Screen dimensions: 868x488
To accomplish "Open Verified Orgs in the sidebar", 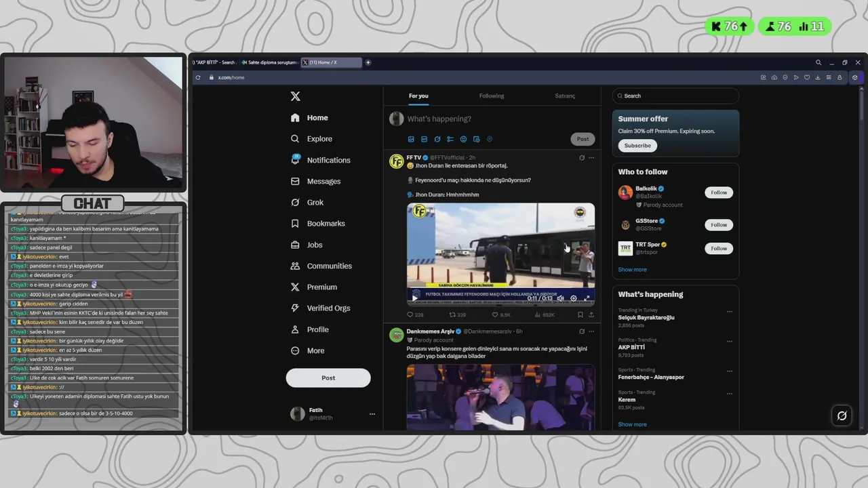I will [x=320, y=308].
